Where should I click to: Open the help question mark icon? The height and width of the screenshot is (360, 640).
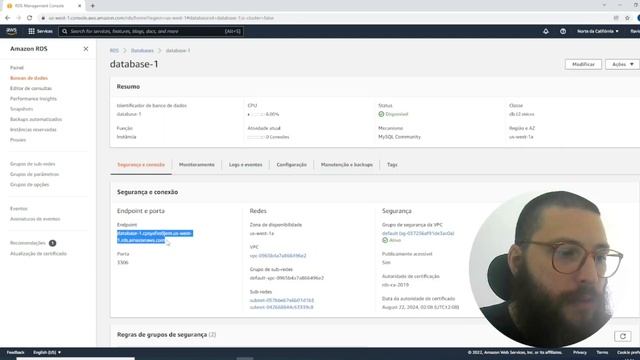pyautogui.click(x=563, y=31)
